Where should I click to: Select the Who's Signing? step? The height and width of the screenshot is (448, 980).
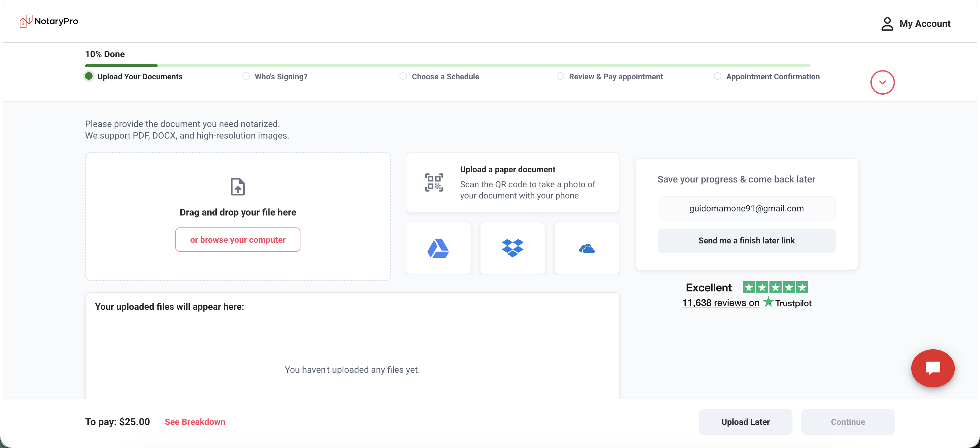[275, 77]
